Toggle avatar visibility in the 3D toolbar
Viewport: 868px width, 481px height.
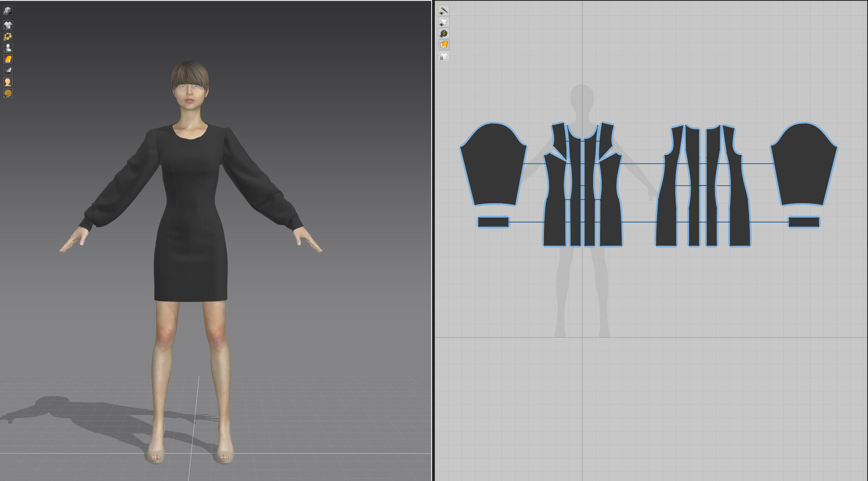tap(7, 48)
